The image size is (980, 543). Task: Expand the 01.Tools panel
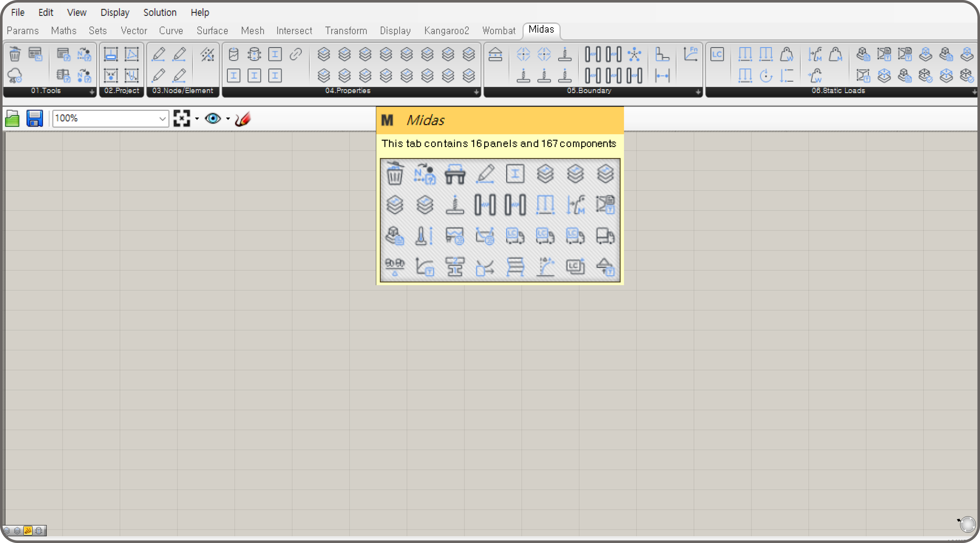pyautogui.click(x=92, y=92)
